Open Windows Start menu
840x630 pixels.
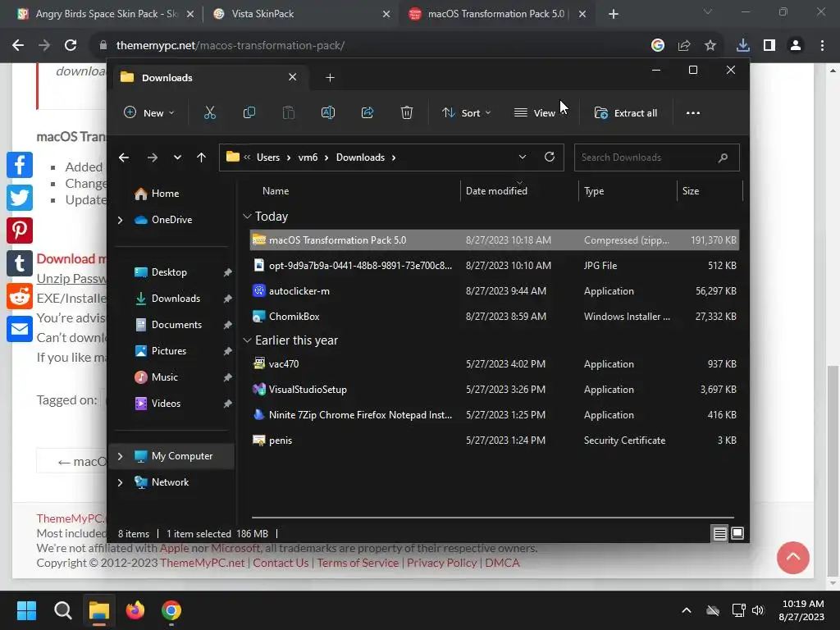tap(26, 610)
